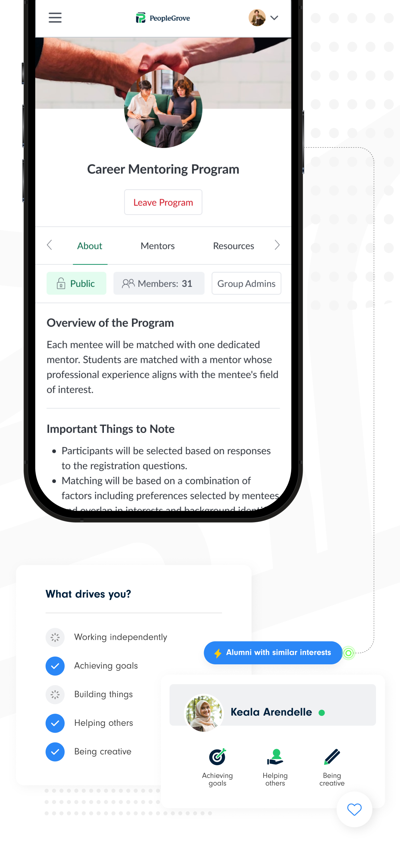This screenshot has height=868, width=400.
Task: Click the green pulse indicator icon
Action: pyautogui.click(x=349, y=653)
